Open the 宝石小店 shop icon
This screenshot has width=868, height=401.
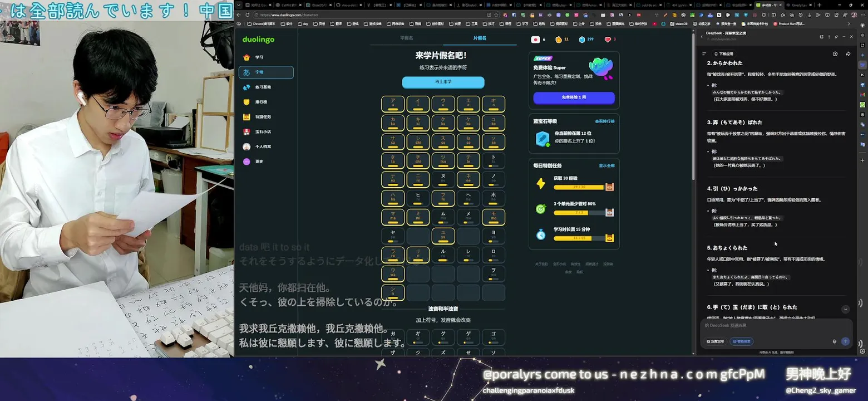pyautogui.click(x=246, y=132)
